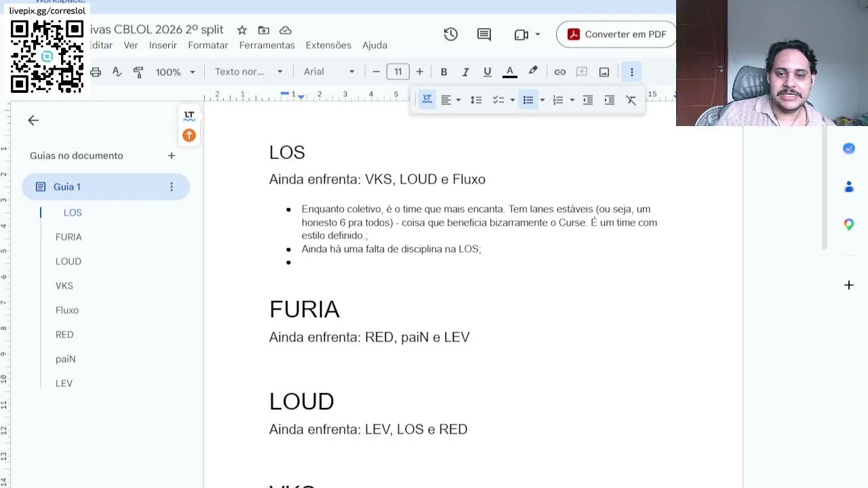Run spelling and grammar check
Image resolution: width=868 pixels, height=488 pixels.
click(117, 72)
